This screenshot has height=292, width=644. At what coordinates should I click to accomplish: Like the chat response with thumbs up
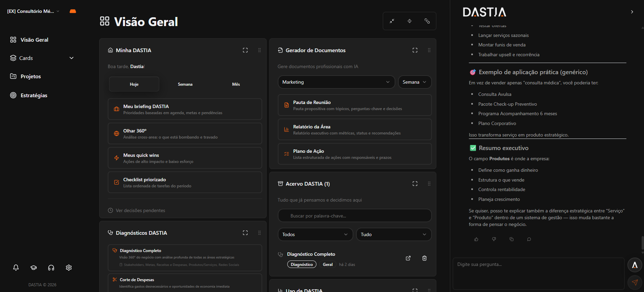pos(476,239)
